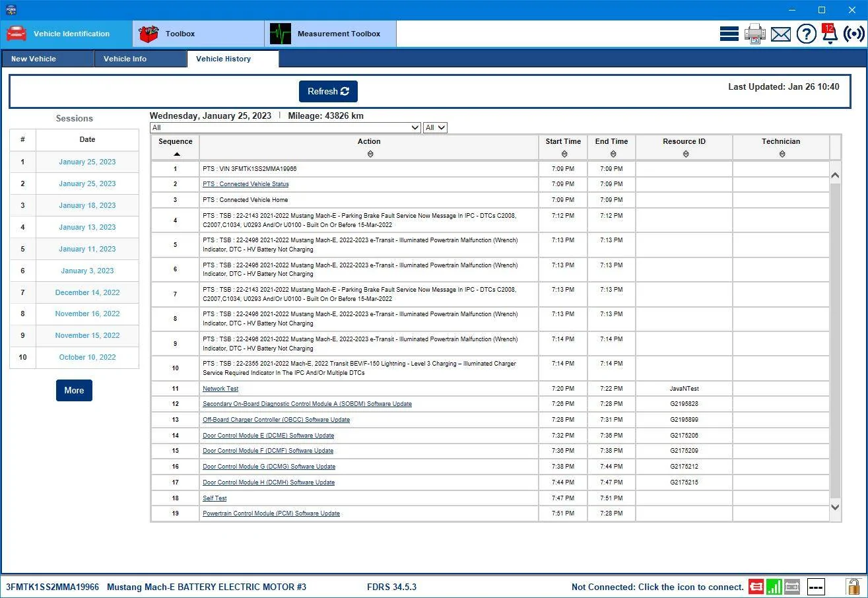Select the Vehicle History tab

pos(232,59)
